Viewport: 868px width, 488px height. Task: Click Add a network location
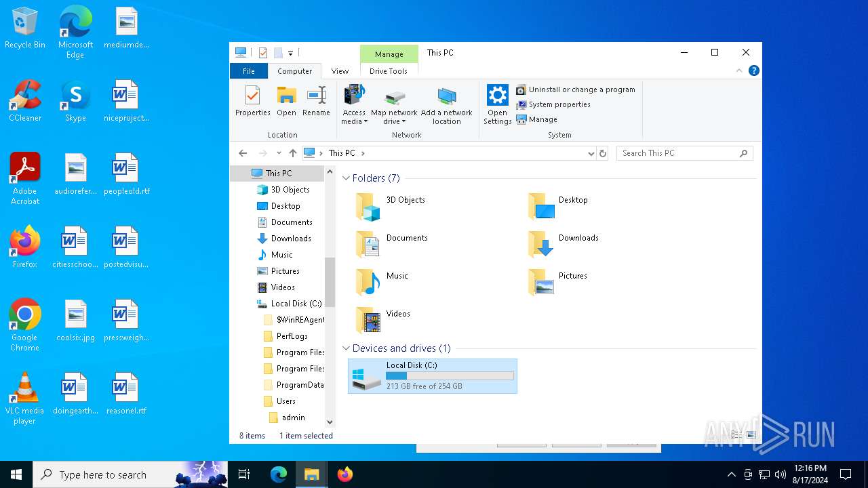[446, 105]
